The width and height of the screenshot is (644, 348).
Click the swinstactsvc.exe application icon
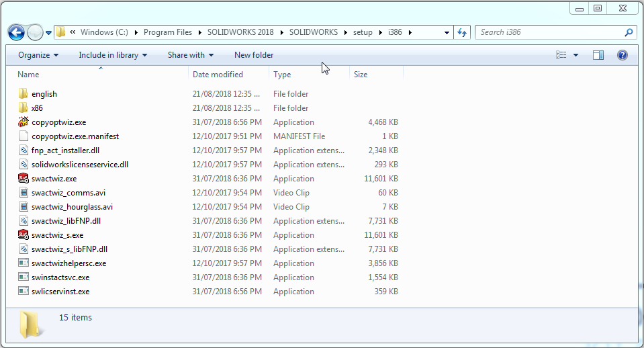click(24, 277)
